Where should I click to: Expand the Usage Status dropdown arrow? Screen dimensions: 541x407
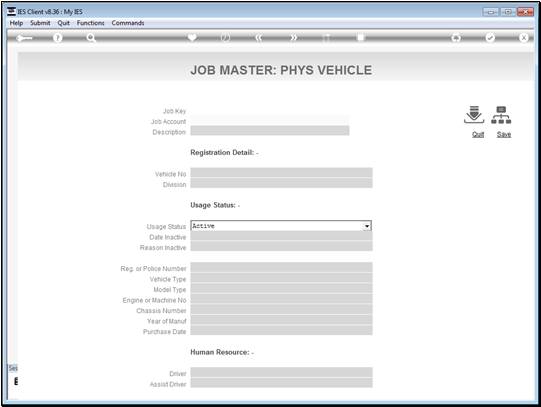tap(367, 226)
